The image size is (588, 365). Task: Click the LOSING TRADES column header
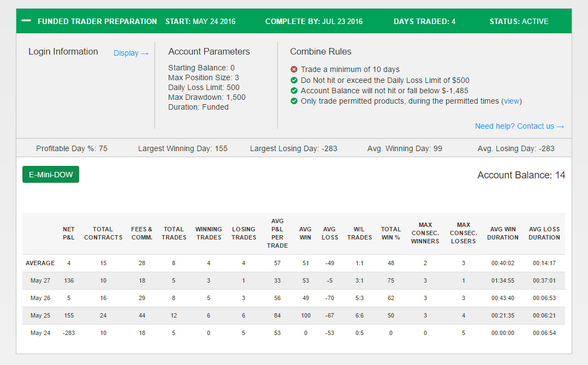click(243, 233)
